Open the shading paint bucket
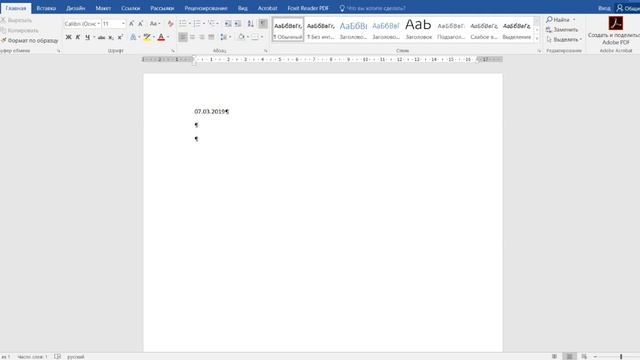Image resolution: width=640 pixels, height=360 pixels. (241, 37)
